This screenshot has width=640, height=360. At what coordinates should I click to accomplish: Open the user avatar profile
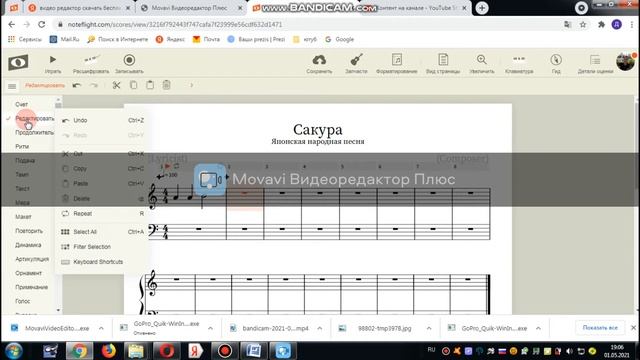(625, 62)
